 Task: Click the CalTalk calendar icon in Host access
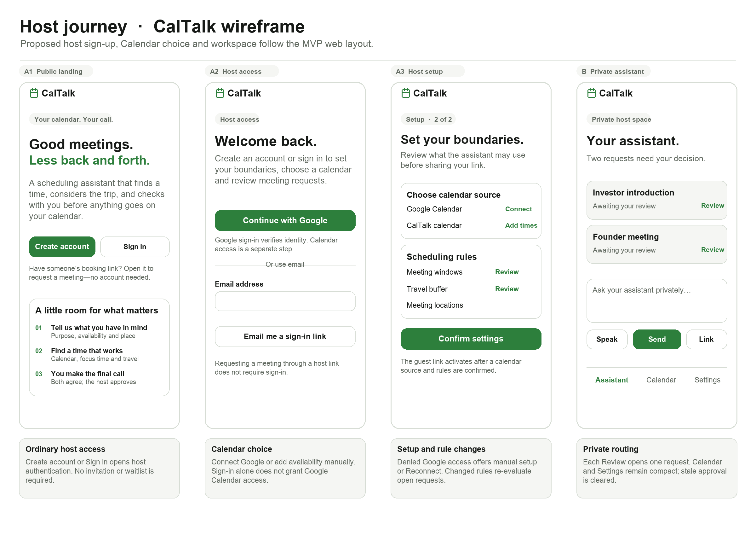[220, 93]
